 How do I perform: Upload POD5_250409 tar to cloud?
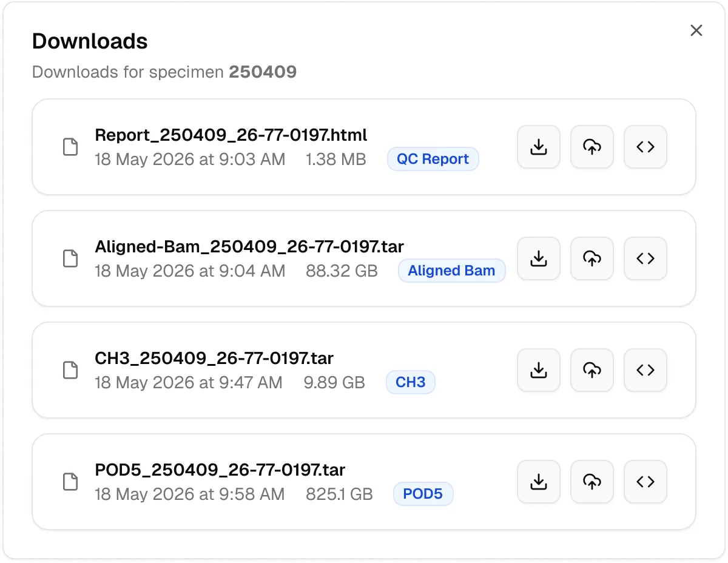point(591,482)
